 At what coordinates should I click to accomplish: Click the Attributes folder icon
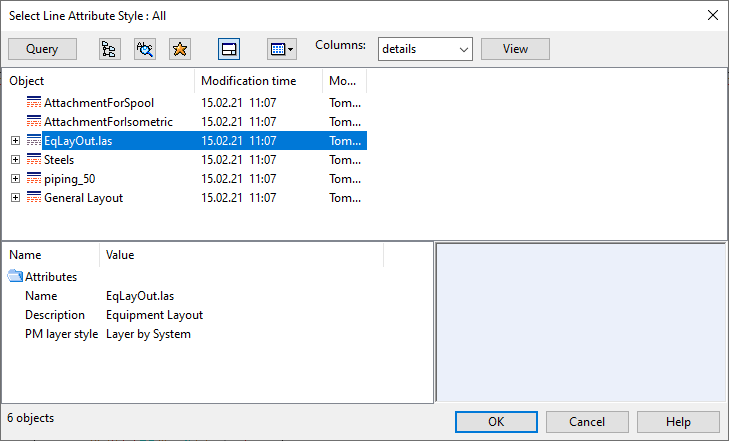(x=16, y=277)
